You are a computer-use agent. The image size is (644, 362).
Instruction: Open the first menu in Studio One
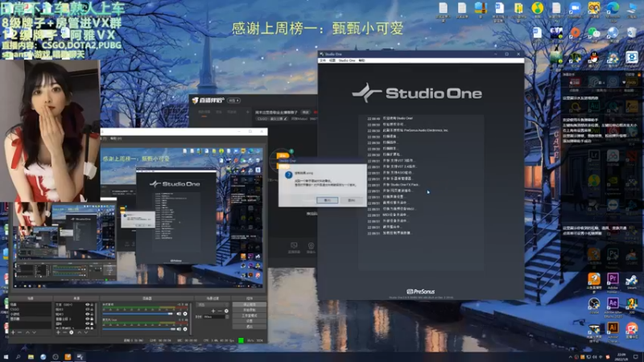pos(323,60)
